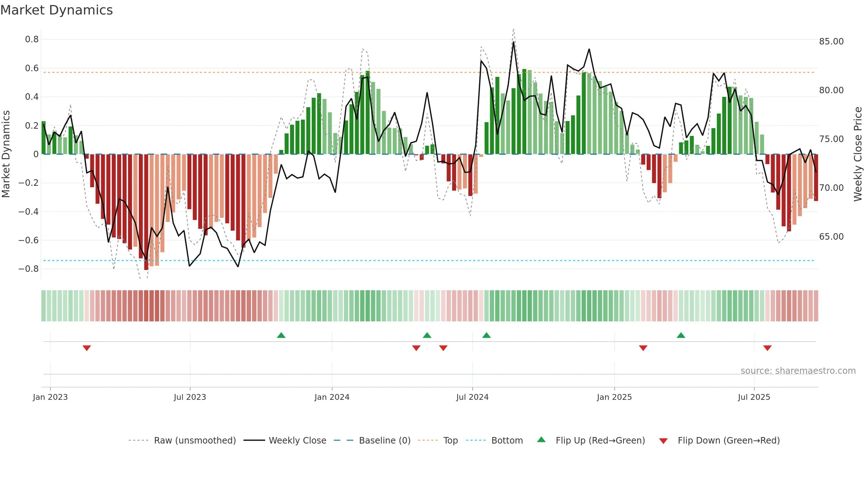Click the orange dotted Top threshold line

click(x=429, y=72)
